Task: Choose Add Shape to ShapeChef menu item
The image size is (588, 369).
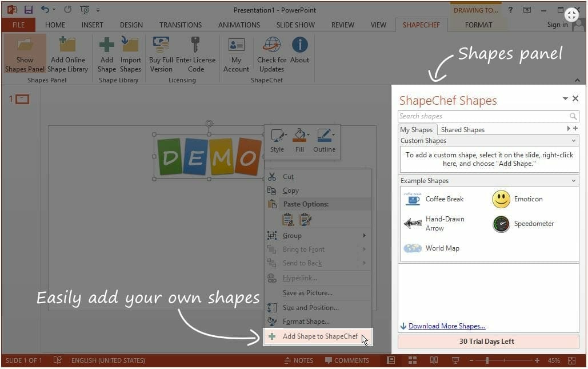Action: [319, 336]
